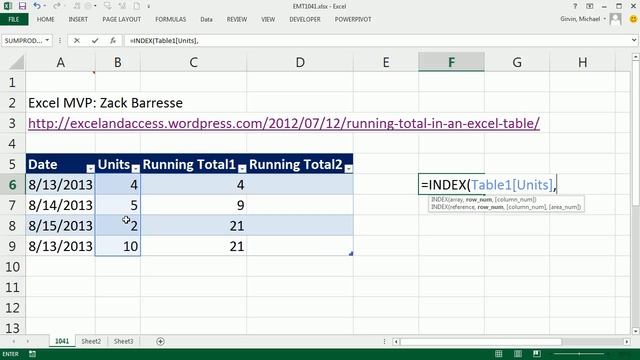The height and width of the screenshot is (360, 640).
Task: Click the Redo arrow icon
Action: coord(56,6)
